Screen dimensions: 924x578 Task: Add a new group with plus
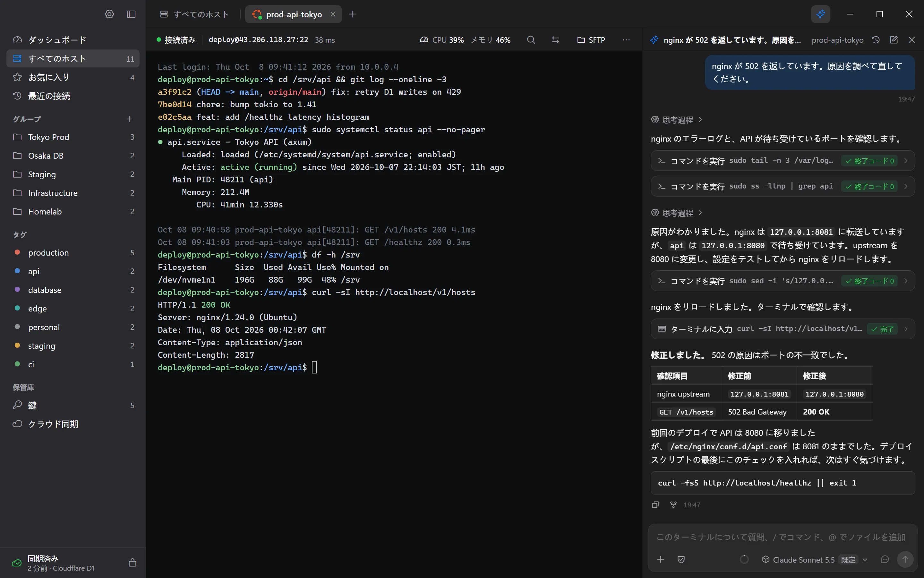coord(129,119)
